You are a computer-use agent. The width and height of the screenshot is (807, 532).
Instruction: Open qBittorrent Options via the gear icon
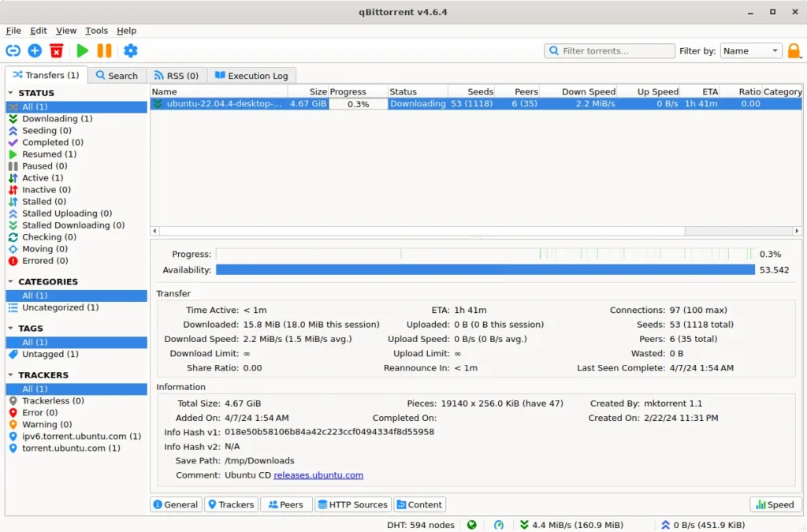coord(131,50)
